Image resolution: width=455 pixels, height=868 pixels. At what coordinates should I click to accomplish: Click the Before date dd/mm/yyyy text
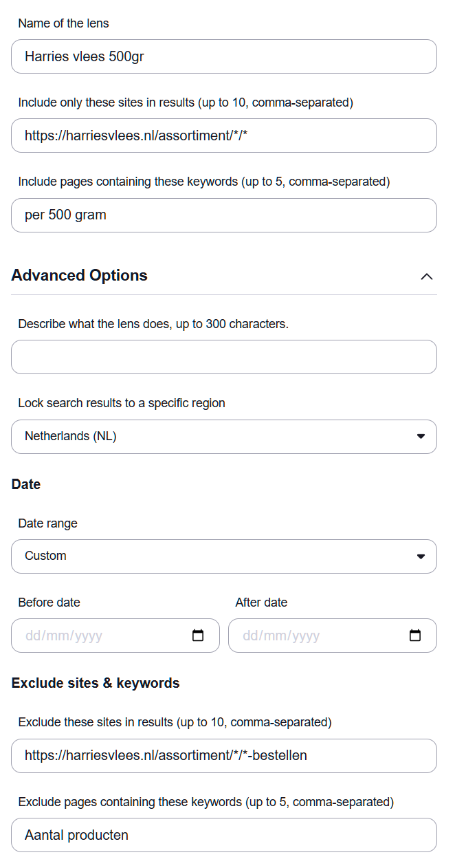coord(64,636)
